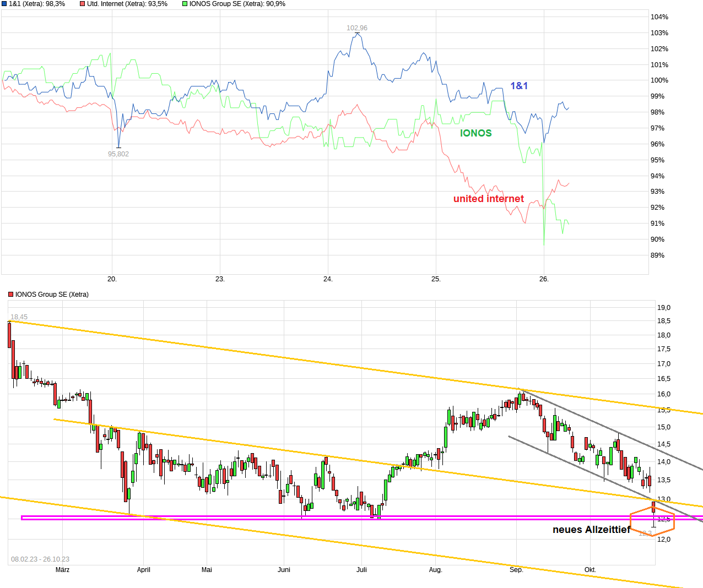Viewport: 703px width, 588px height.
Task: Click the '14,0' price axis label
Action: [x=664, y=462]
